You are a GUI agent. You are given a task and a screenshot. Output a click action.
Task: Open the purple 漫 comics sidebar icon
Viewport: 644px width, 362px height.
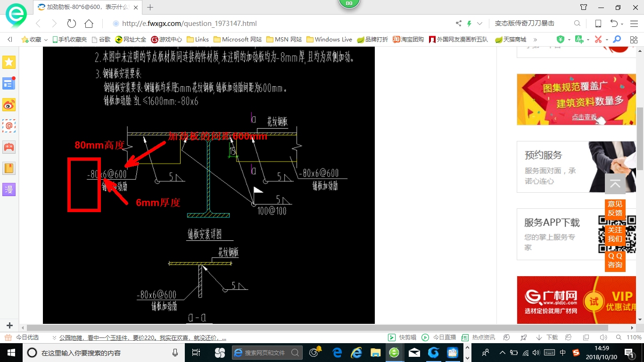point(9,189)
